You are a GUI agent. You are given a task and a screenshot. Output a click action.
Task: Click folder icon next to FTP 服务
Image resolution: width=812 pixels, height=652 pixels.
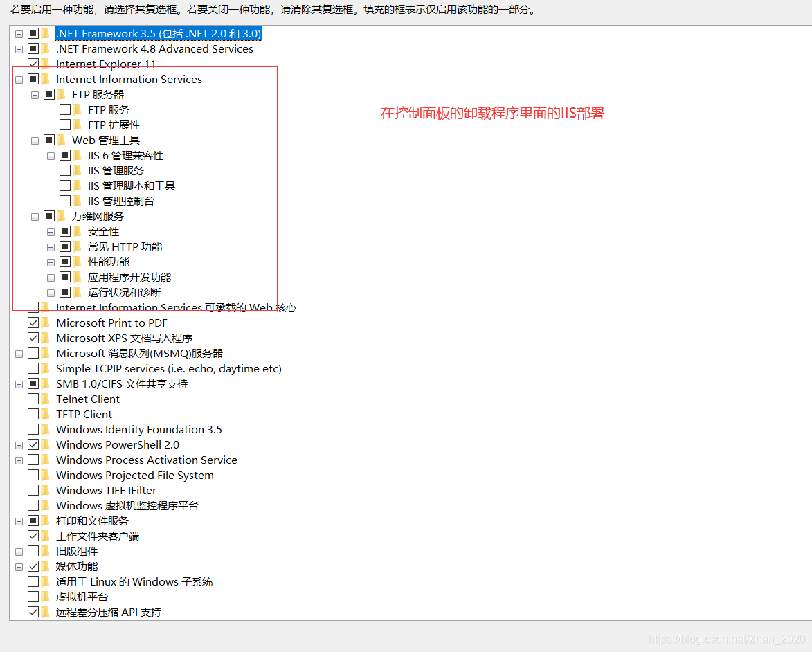78,109
